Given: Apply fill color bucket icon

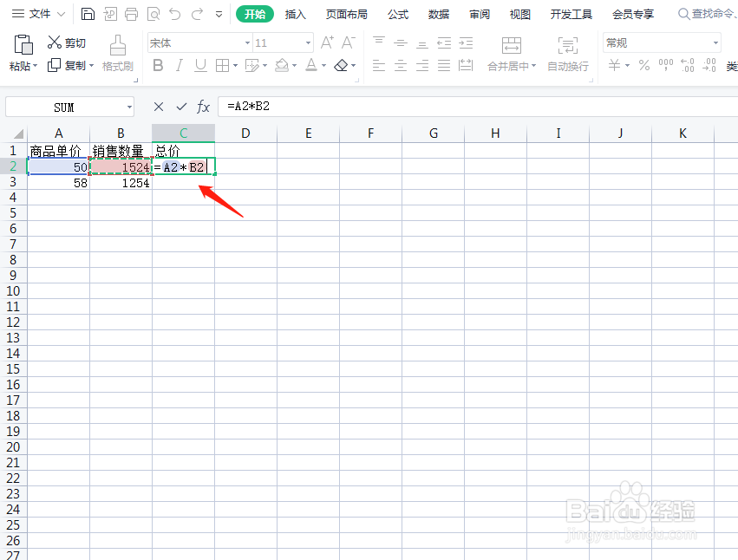Looking at the screenshot, I should [282, 65].
